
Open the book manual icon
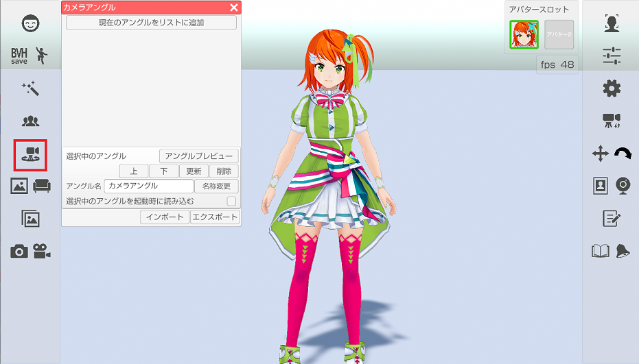(601, 251)
